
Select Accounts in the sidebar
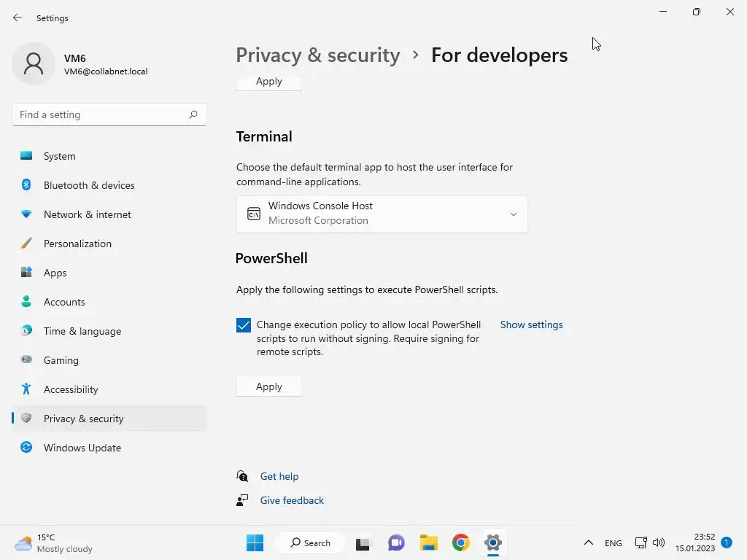tap(64, 302)
